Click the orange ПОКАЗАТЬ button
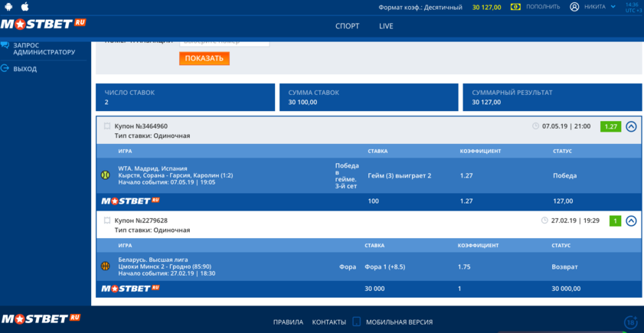The height and width of the screenshot is (333, 644). coord(204,58)
